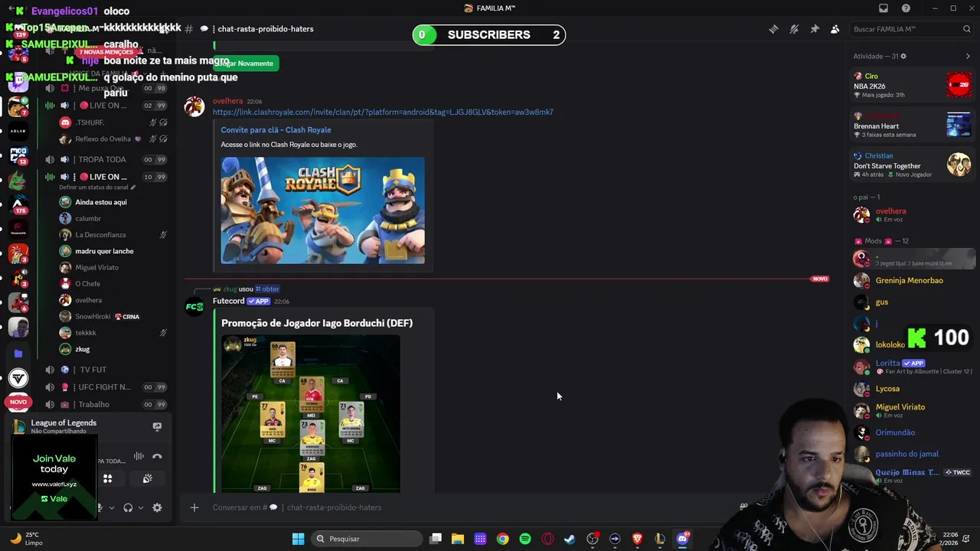Image resolution: width=980 pixels, height=551 pixels.
Task: Open the Discord inbox icon in title bar
Action: (x=884, y=8)
